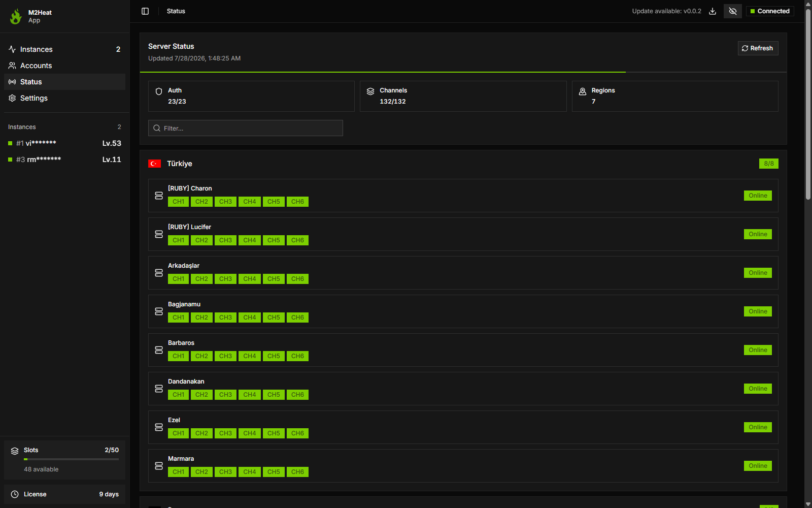812x508 pixels.
Task: Click CH4 on Barbaros
Action: pos(250,356)
